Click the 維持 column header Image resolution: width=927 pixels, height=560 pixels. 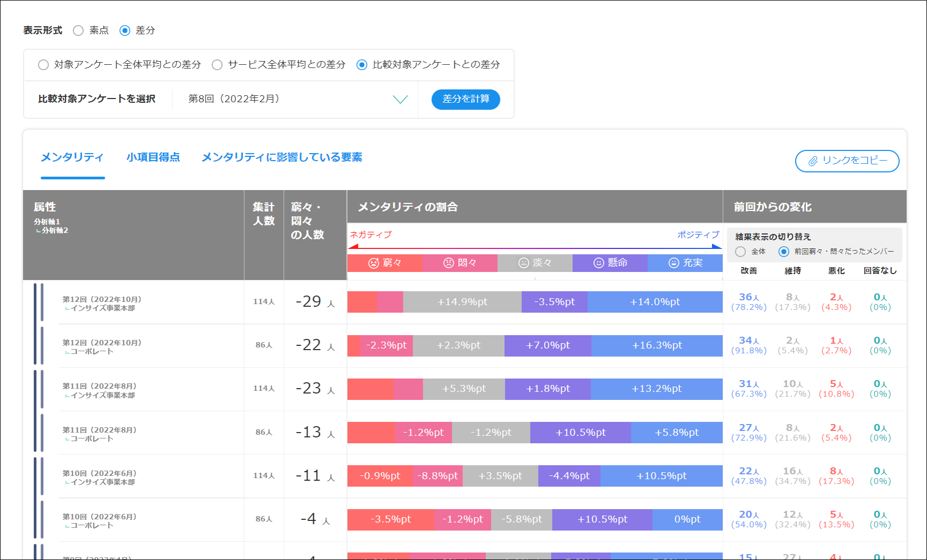[793, 271]
